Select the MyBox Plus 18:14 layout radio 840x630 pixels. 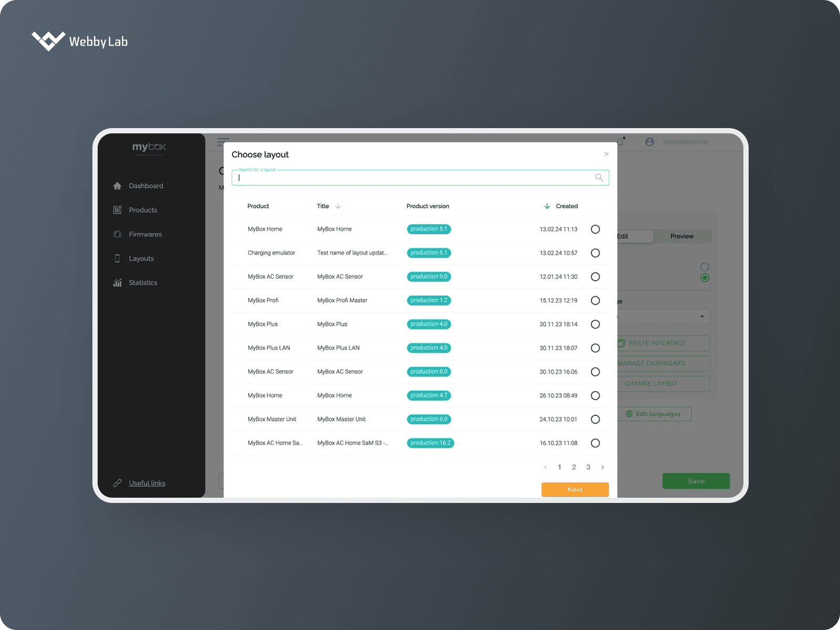point(595,324)
